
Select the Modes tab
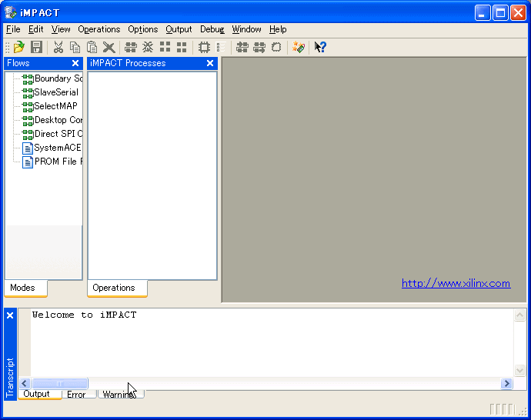pyautogui.click(x=23, y=288)
